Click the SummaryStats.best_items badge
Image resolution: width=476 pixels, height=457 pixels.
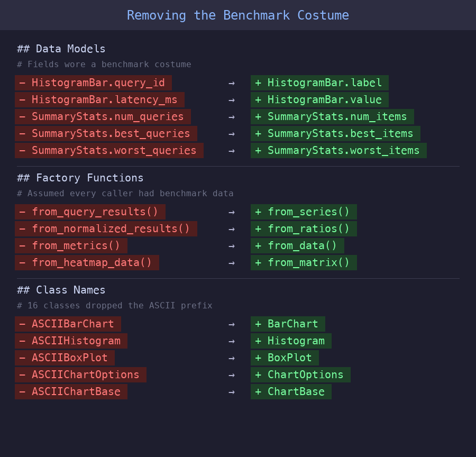[x=335, y=133]
